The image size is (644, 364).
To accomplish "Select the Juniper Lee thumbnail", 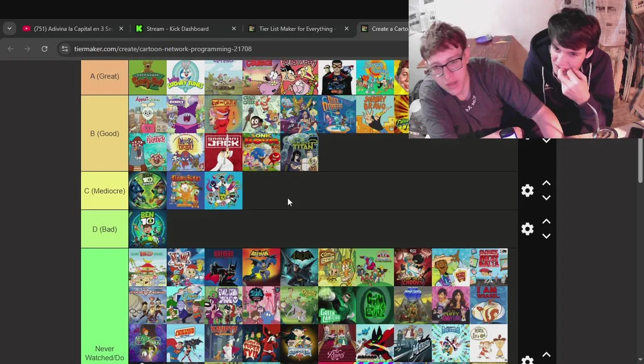I will 299,343.
